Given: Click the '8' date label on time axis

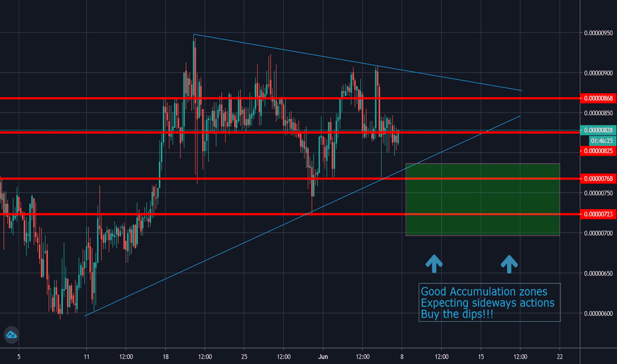Looking at the screenshot, I should click(x=402, y=357).
